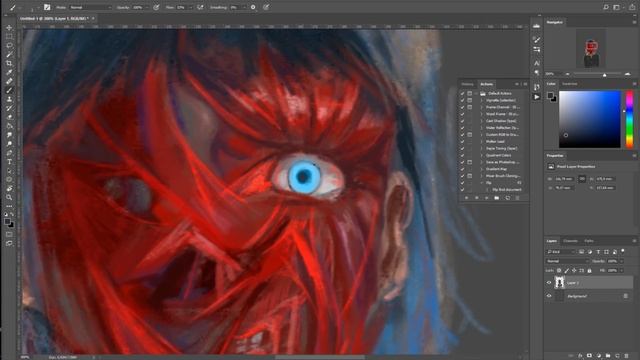Click the width field in Properties panel

(x=564, y=179)
